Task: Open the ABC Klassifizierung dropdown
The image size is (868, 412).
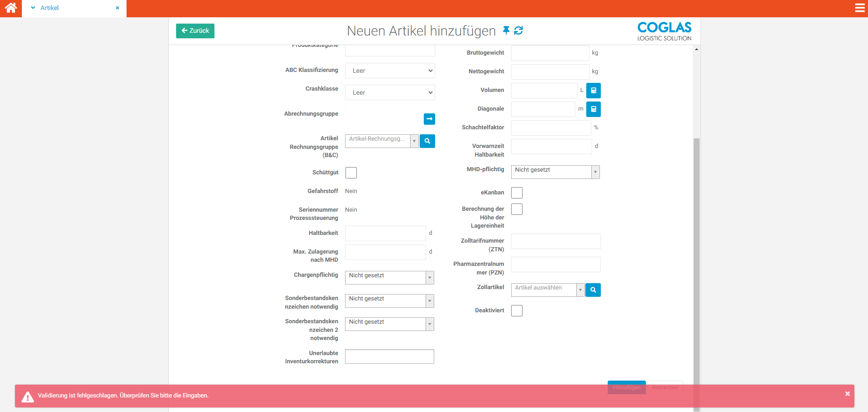Action: (x=390, y=71)
